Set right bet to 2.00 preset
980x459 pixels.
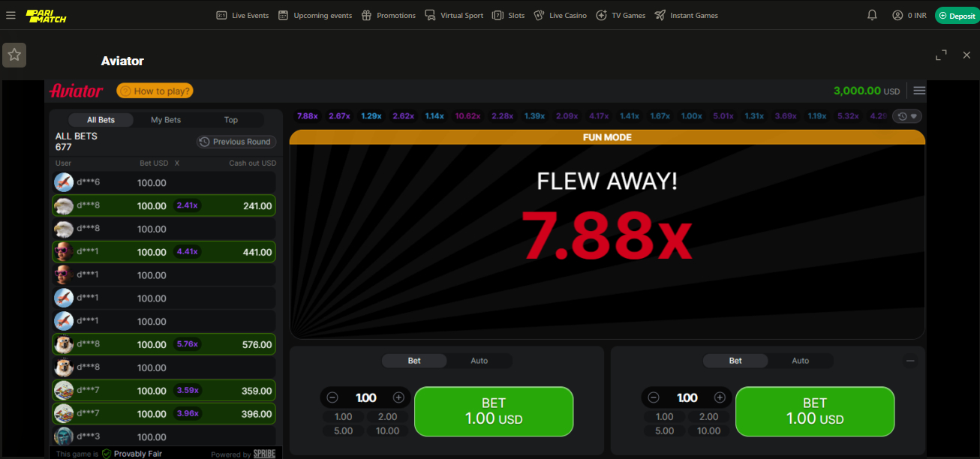[x=709, y=417]
